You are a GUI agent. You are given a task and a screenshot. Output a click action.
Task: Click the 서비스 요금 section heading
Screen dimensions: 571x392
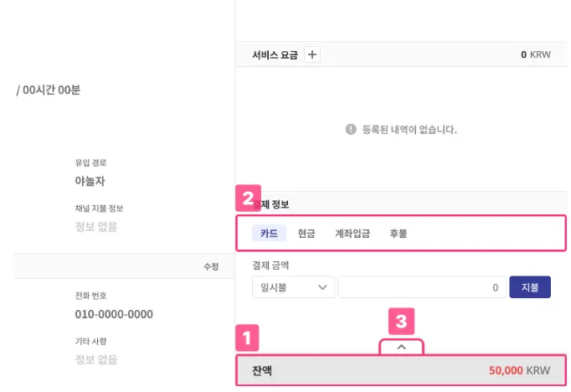(275, 54)
